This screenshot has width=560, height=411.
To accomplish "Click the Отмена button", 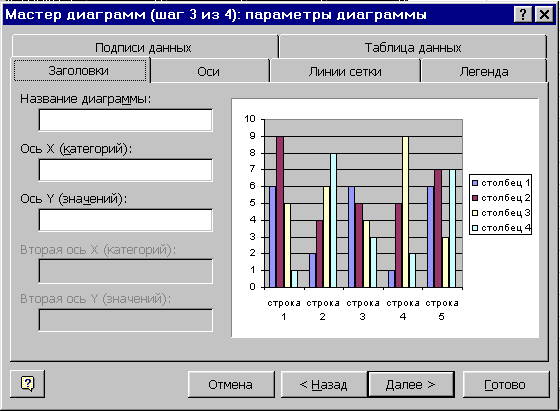I will pyautogui.click(x=231, y=385).
